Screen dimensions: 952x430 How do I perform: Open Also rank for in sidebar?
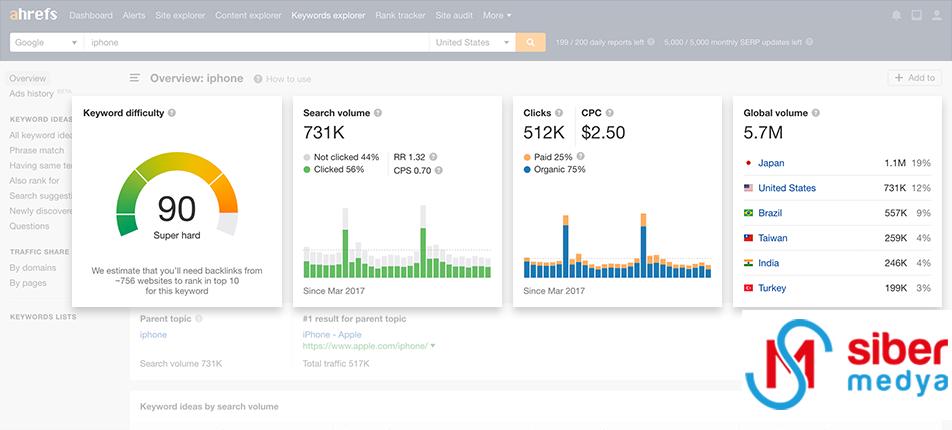tap(34, 180)
